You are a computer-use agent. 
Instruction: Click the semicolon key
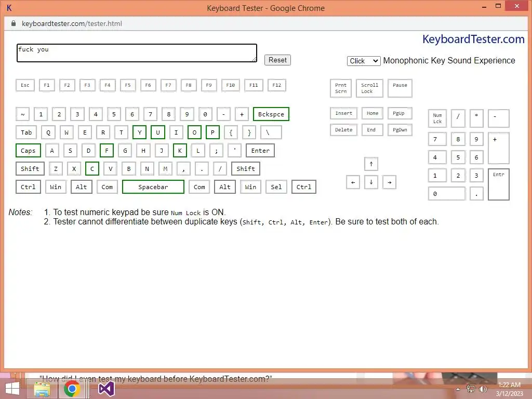point(216,151)
